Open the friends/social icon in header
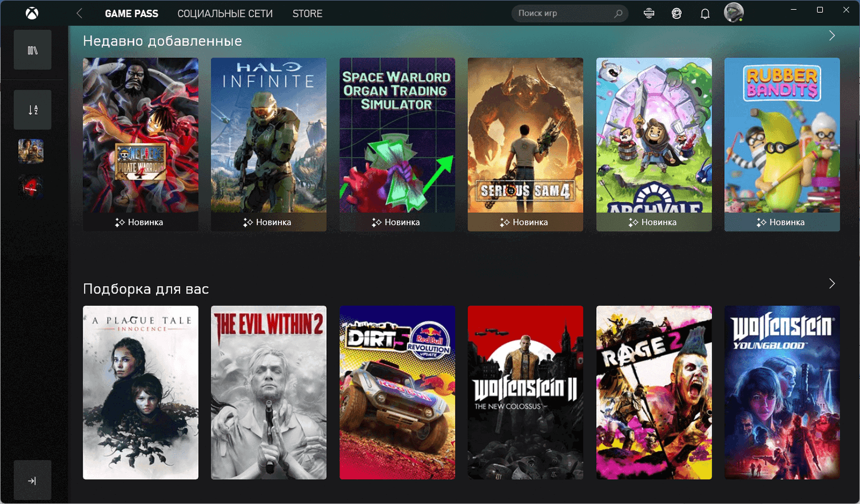The height and width of the screenshot is (504, 860). [x=677, y=13]
